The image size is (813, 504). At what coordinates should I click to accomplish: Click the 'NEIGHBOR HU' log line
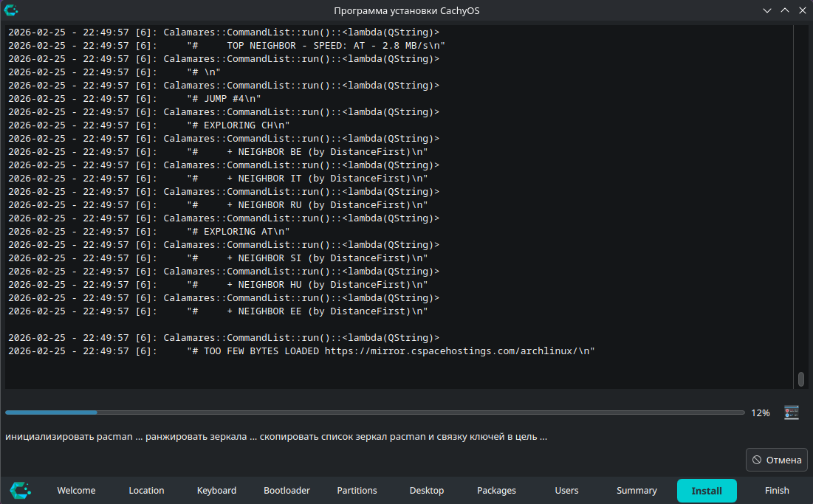[x=218, y=284]
